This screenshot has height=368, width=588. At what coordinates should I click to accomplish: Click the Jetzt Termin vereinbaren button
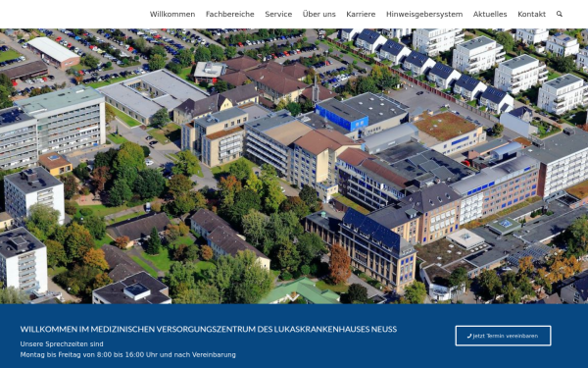click(503, 336)
